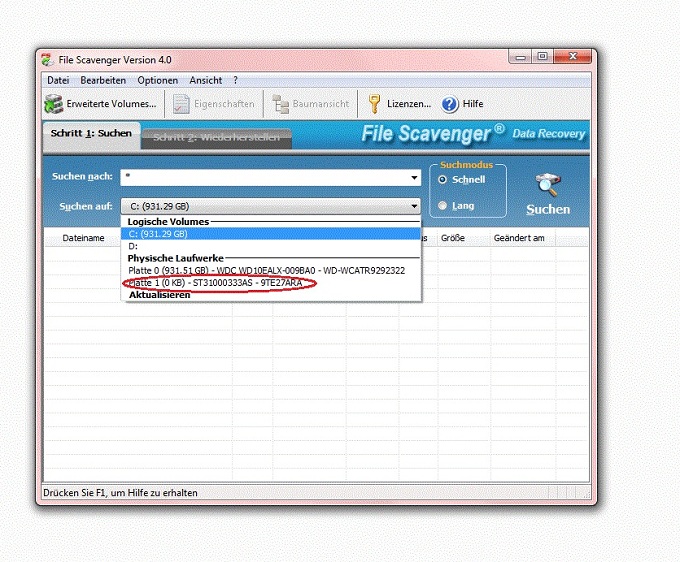Click the Suchen button label
The width and height of the screenshot is (680, 562).
(548, 209)
